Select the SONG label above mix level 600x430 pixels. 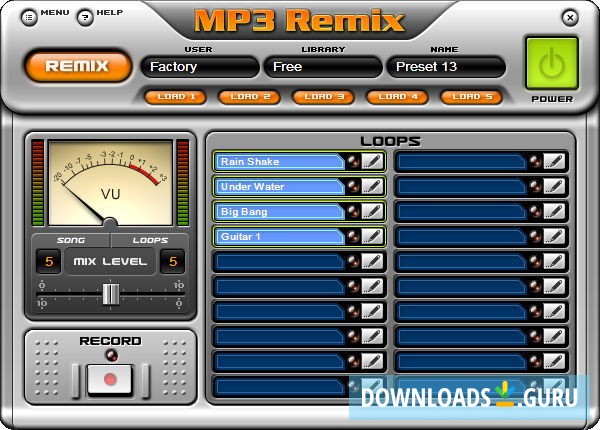coord(71,240)
